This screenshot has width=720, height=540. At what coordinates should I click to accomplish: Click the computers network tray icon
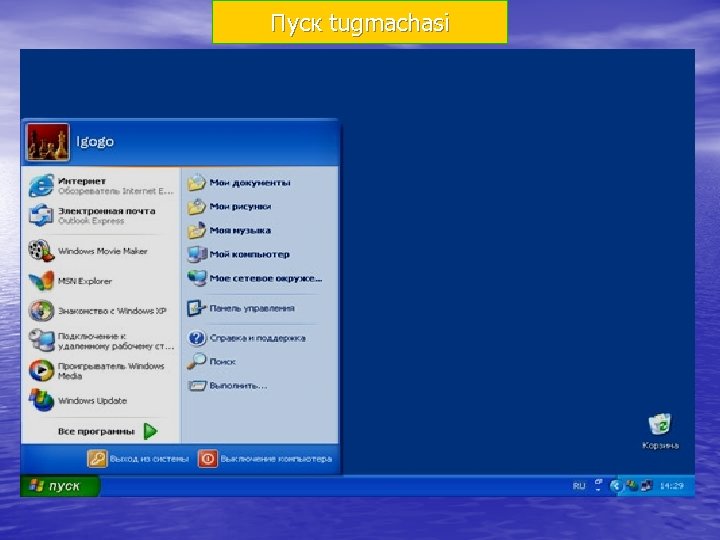(x=647, y=486)
